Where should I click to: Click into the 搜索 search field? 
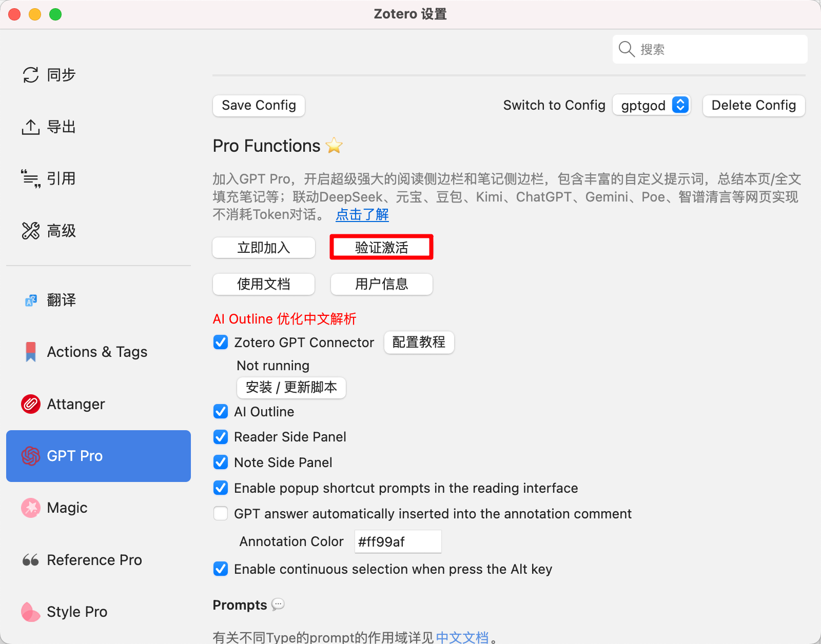pos(710,49)
